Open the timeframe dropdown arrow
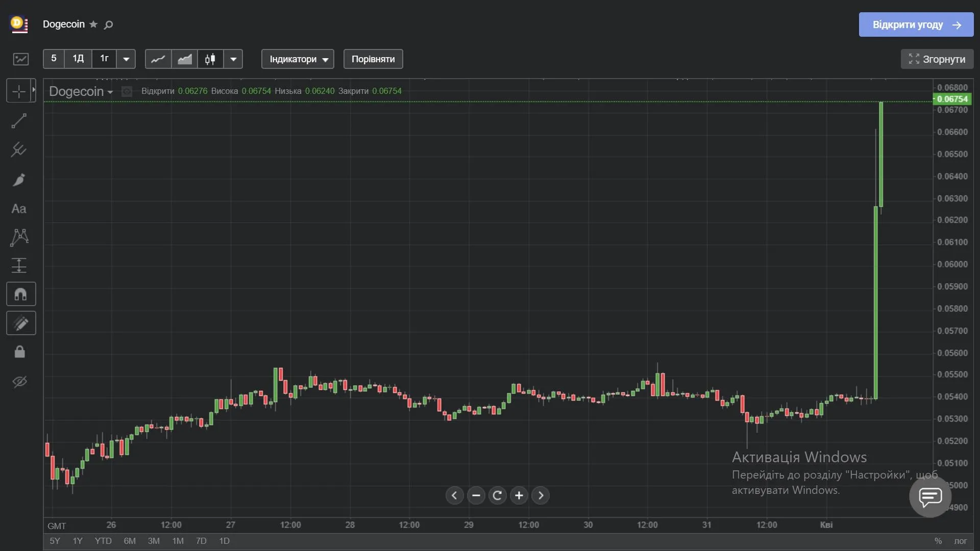The width and height of the screenshot is (980, 551). pos(126,59)
